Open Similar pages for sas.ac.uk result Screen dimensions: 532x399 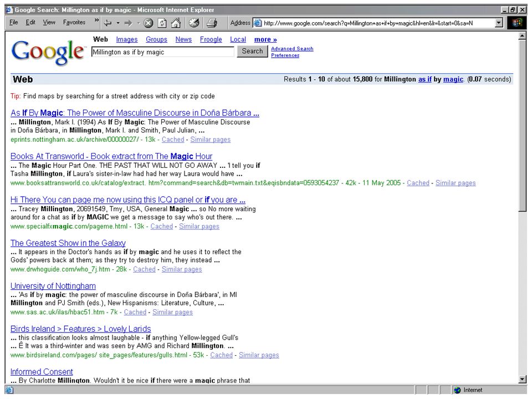coord(173,312)
